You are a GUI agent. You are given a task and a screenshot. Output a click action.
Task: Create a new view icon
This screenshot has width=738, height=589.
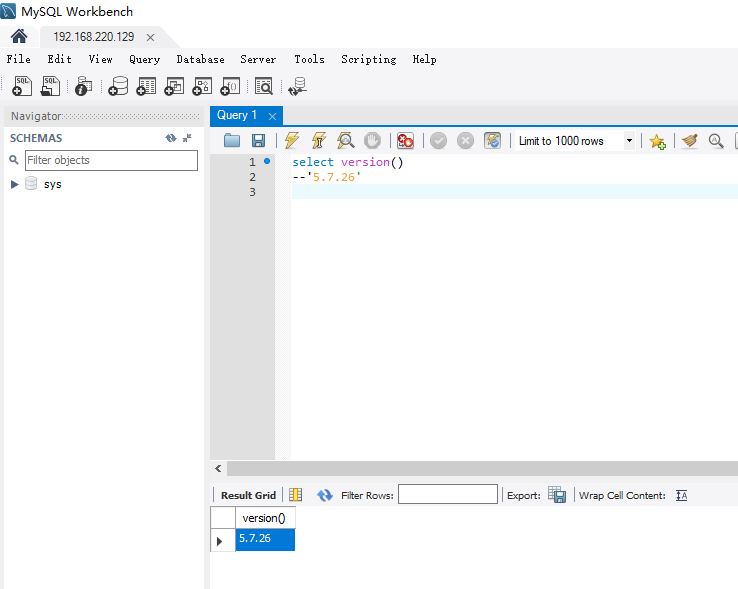click(x=174, y=86)
